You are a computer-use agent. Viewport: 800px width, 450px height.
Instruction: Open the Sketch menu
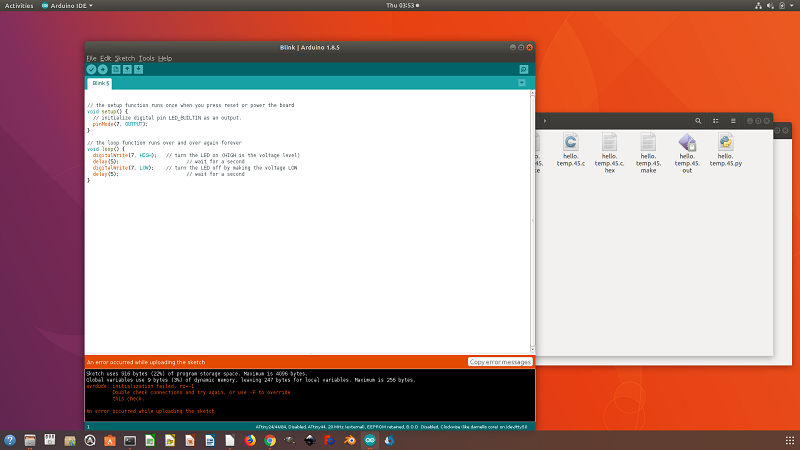pos(124,58)
